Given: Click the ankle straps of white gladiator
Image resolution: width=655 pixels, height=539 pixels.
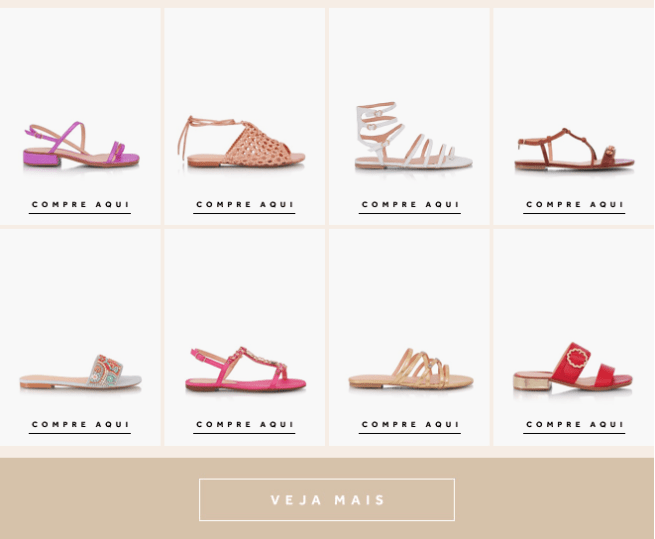Looking at the screenshot, I should click(x=378, y=123).
